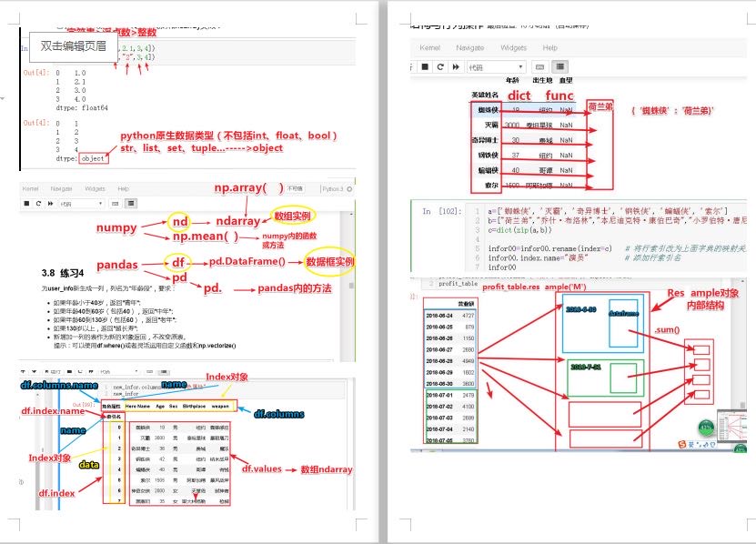Click the keyboard icon in the left middle notebook
Screen dimensions: 756x544
click(x=115, y=204)
